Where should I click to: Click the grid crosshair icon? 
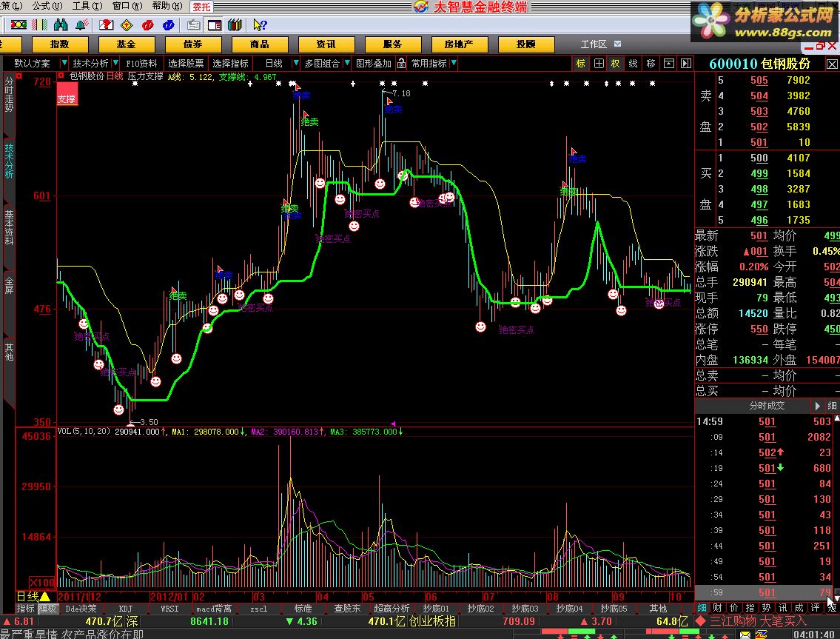[599, 63]
